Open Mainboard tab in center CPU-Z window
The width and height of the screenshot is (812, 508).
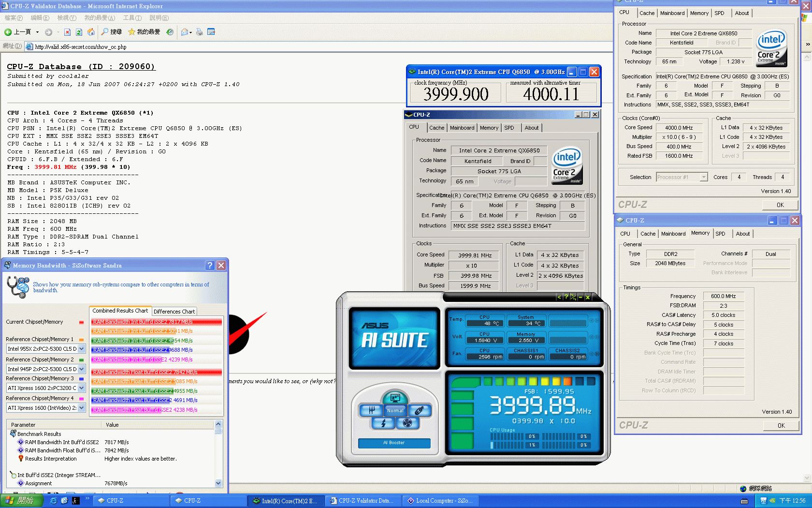point(462,128)
